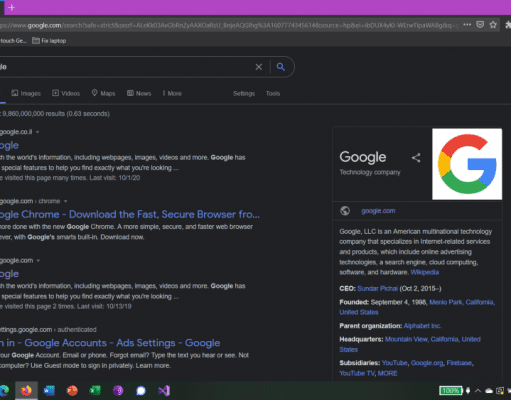Open Menlo Park, California founding location link
The image size is (511, 400).
click(462, 302)
